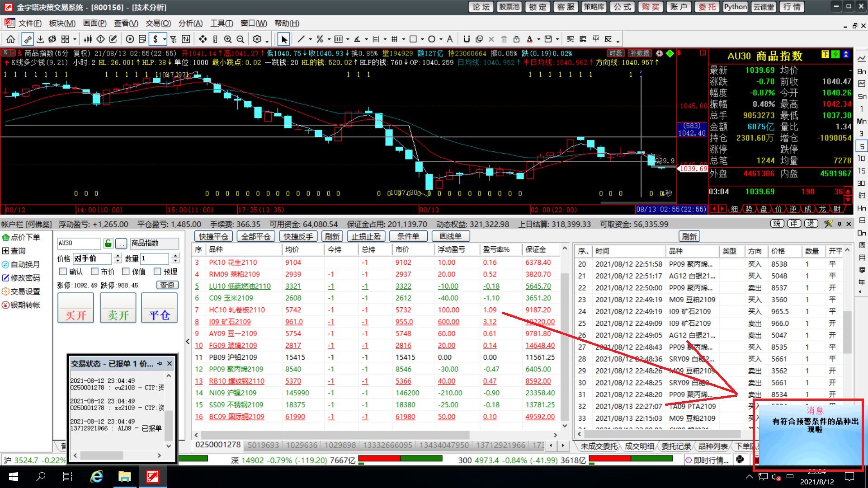Pin the 交易状态 popup window
The width and height of the screenshot is (868, 488).
coord(160,363)
